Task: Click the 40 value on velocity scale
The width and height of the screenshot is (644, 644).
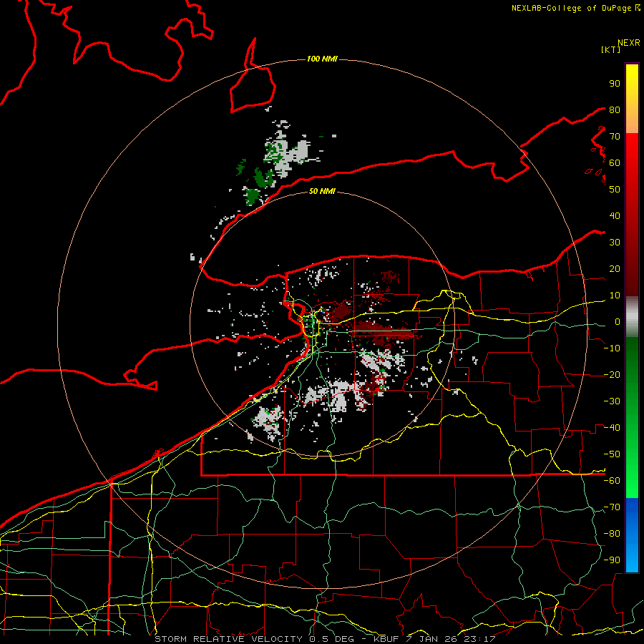Action: point(615,216)
